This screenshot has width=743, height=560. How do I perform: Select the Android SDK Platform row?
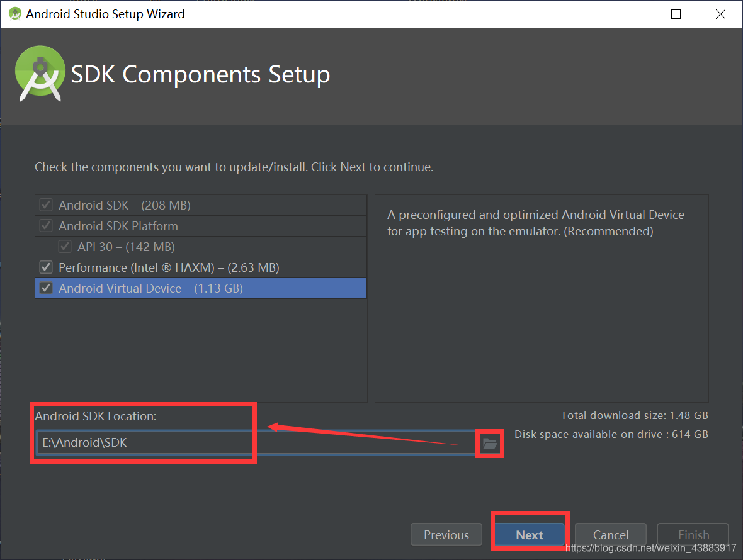(x=200, y=226)
